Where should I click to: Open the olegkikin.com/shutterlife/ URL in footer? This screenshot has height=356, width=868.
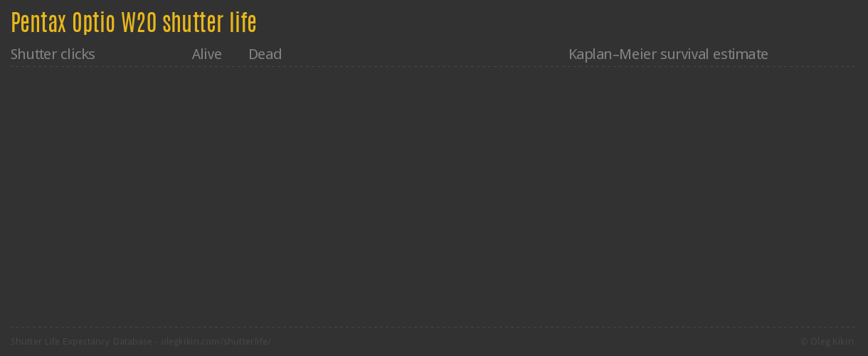point(216,342)
